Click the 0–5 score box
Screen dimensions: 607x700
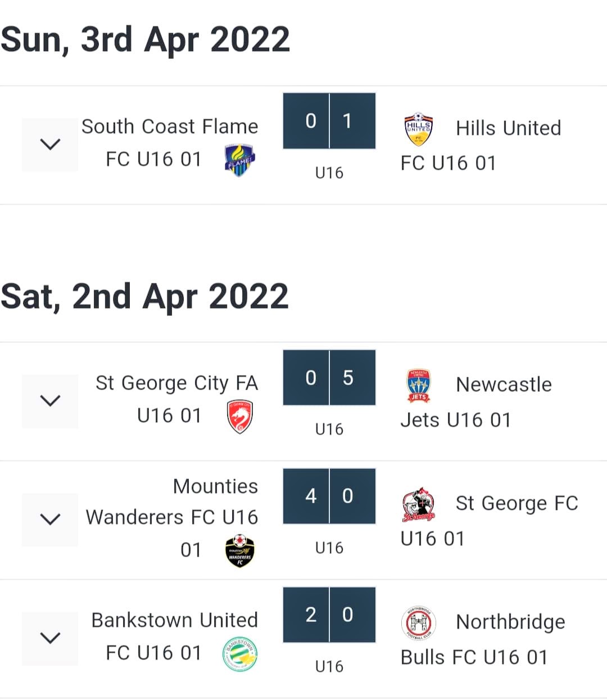tap(329, 377)
